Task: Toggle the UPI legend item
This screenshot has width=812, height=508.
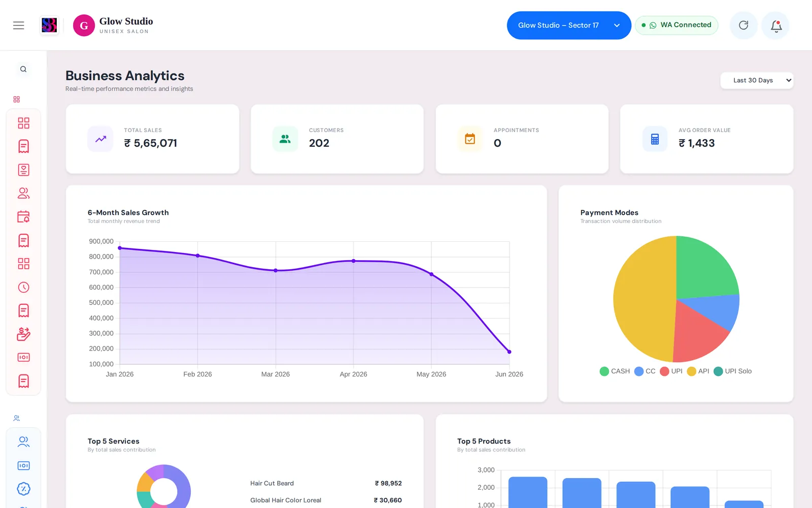Action: point(671,371)
